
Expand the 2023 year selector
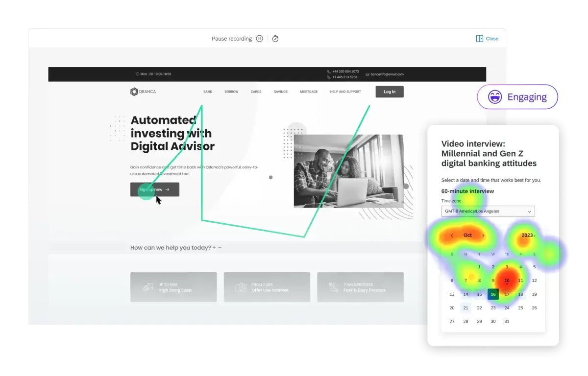pos(528,235)
